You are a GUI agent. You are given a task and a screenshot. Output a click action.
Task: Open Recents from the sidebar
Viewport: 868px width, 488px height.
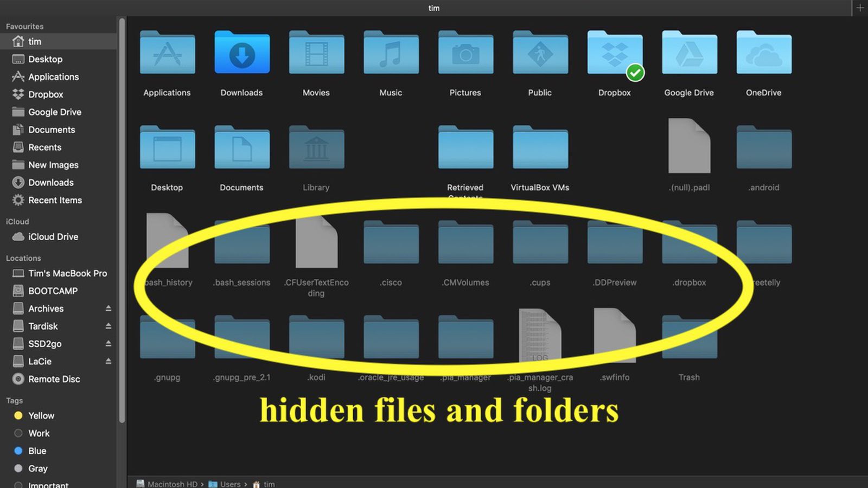pos(44,147)
